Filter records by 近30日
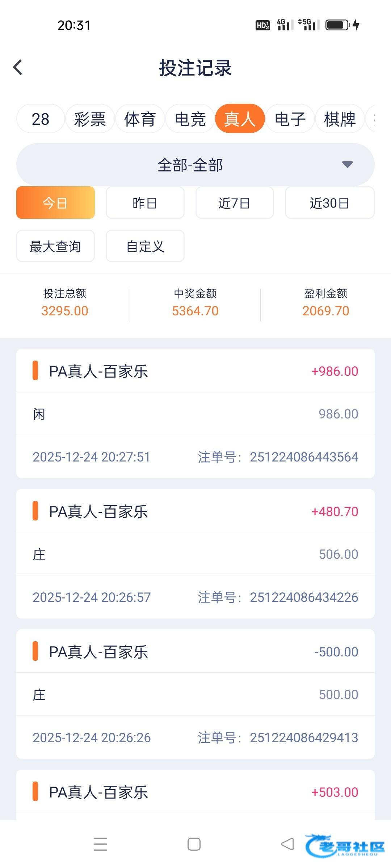 (329, 203)
